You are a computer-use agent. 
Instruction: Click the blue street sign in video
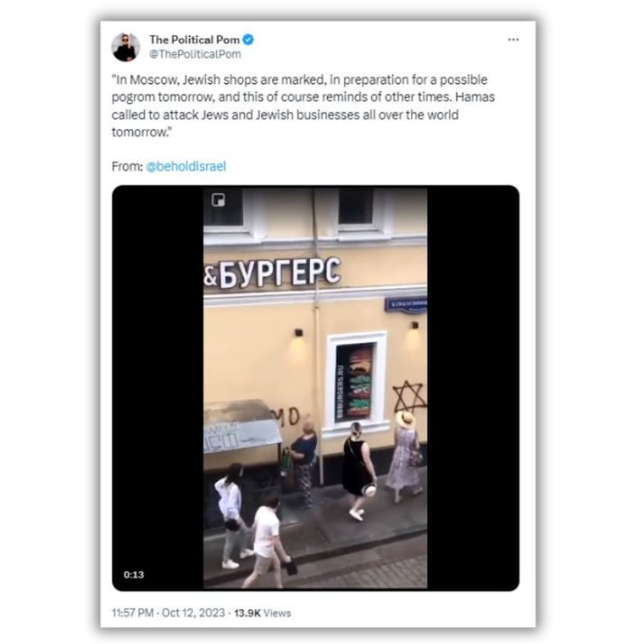tap(406, 305)
